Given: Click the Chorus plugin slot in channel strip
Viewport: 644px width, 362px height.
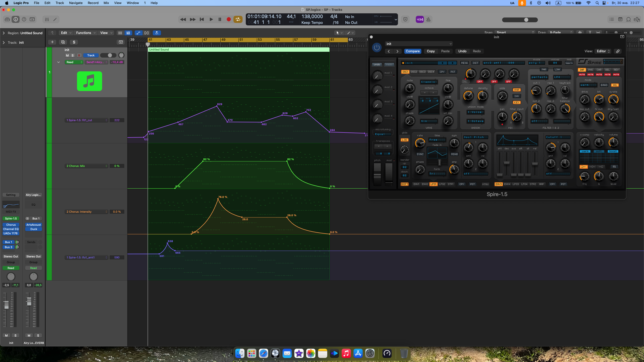Looking at the screenshot, I should 11,225.
